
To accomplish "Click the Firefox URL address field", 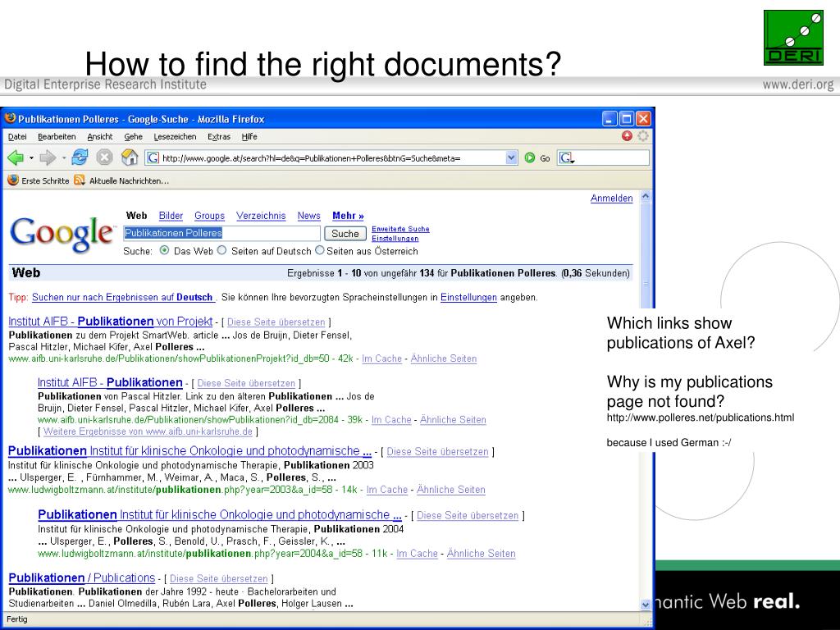I will [332, 158].
